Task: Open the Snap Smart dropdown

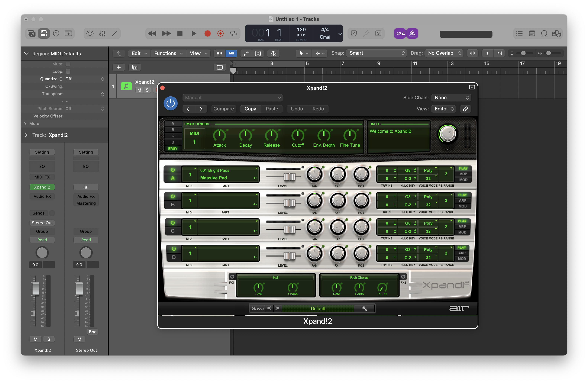Action: click(x=377, y=53)
